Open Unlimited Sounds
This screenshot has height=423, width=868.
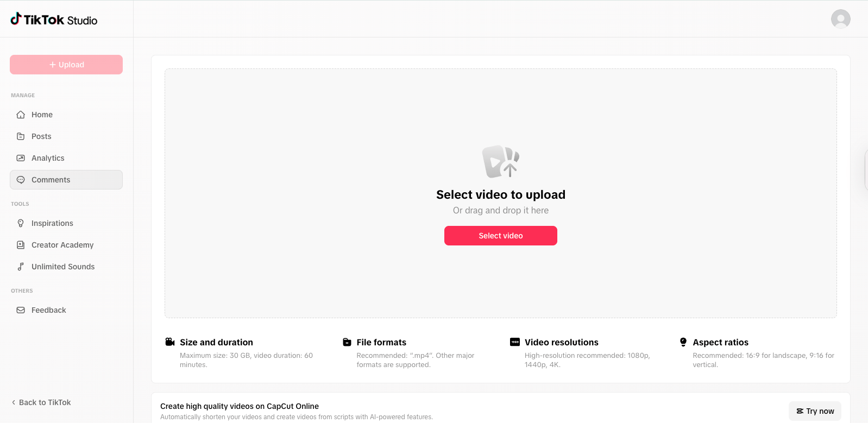(66, 267)
